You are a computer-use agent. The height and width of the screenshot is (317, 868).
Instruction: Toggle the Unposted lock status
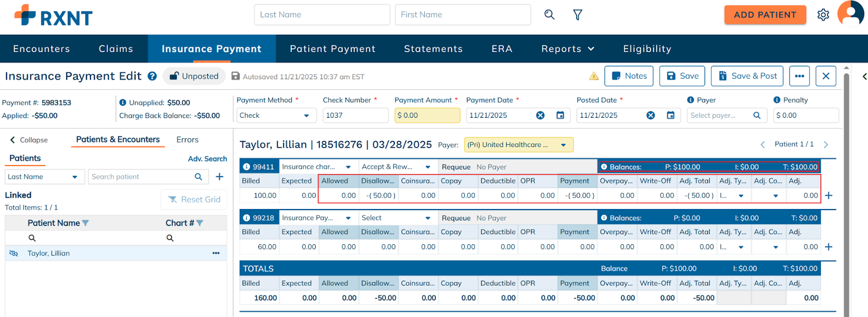coord(194,77)
